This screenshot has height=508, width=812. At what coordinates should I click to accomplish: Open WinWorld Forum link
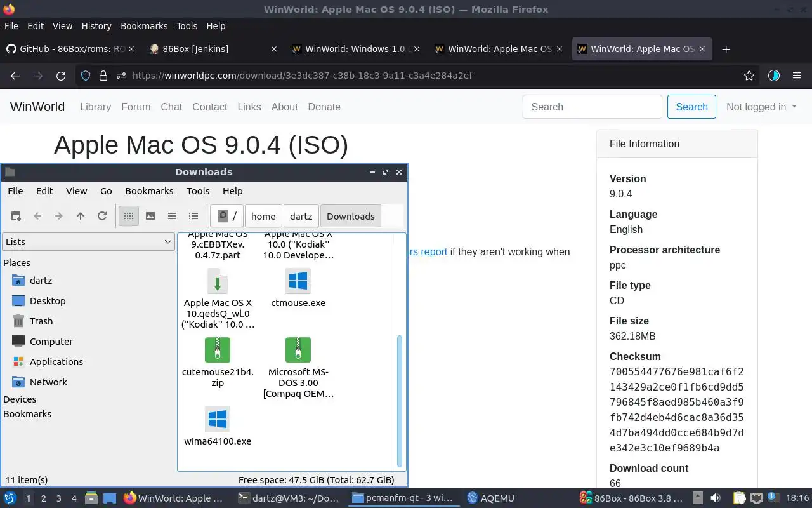point(136,107)
